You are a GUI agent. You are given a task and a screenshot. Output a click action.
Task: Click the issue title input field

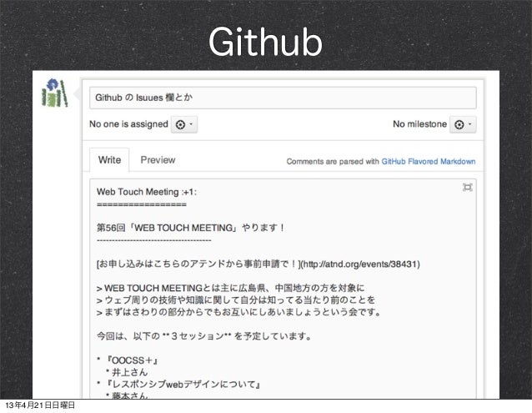coord(283,98)
